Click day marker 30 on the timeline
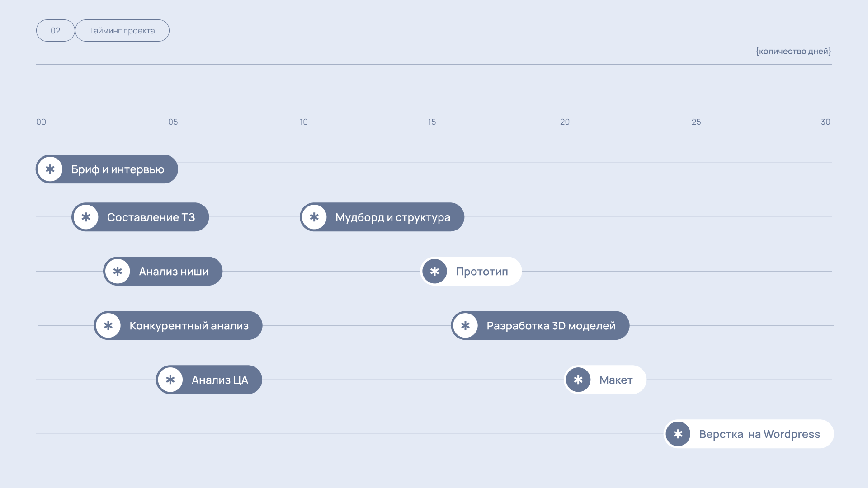The height and width of the screenshot is (488, 868). tap(826, 122)
